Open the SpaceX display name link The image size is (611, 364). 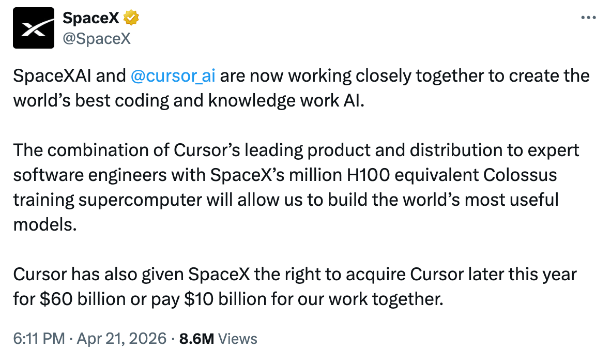click(91, 18)
